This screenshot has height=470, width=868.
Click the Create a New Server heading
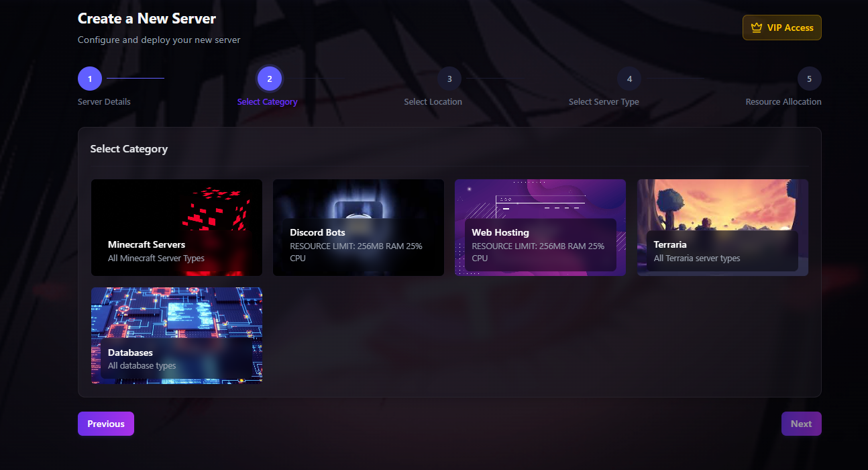(x=147, y=18)
